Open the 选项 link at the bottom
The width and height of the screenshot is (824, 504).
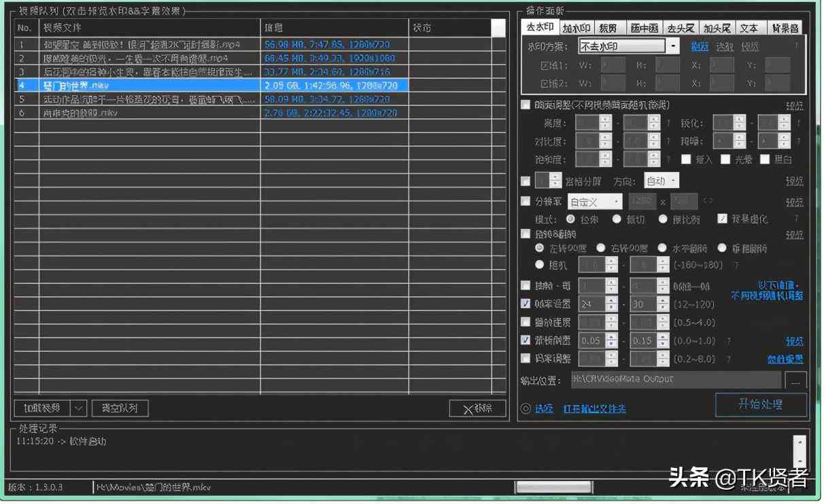[545, 409]
